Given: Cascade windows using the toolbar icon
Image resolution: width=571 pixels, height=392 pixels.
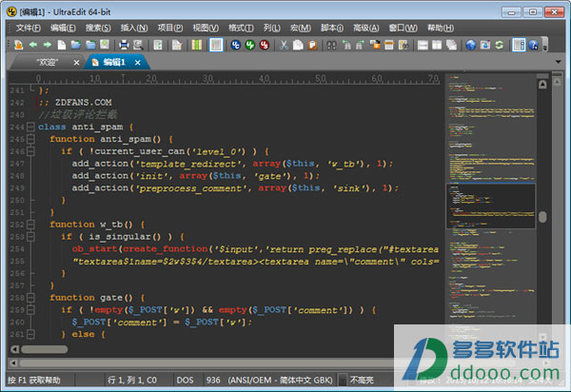Looking at the screenshot, I should [x=451, y=45].
